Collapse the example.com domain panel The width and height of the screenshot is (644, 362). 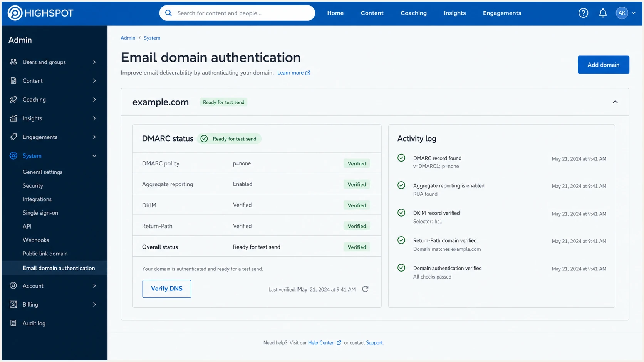click(x=615, y=102)
